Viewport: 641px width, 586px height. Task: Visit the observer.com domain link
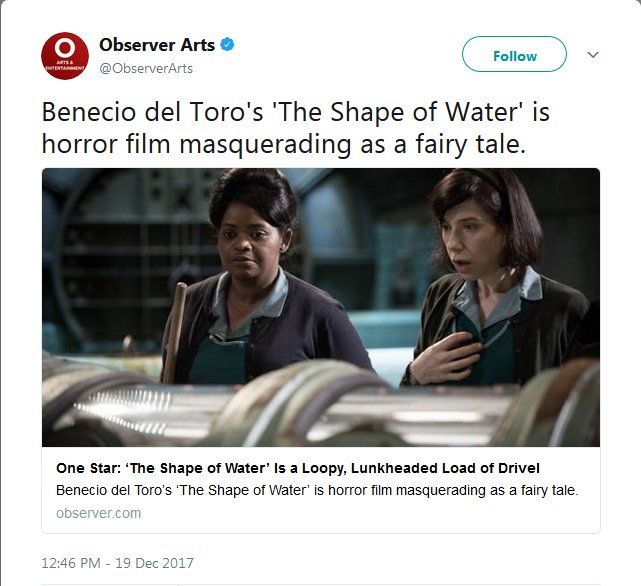tap(98, 513)
